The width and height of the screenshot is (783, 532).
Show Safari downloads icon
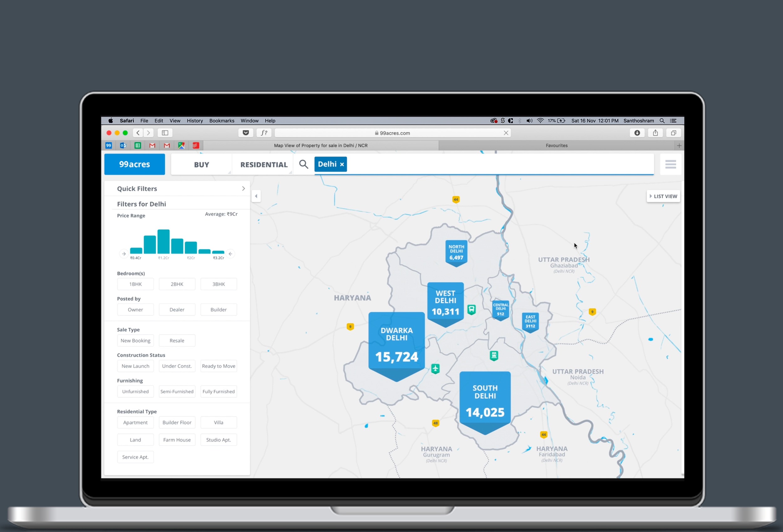tap(637, 133)
